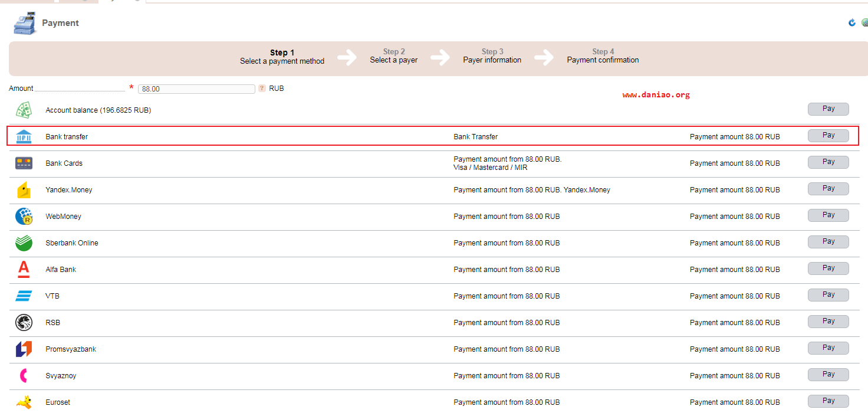Click the yellow Euroset dog icon

pos(24,402)
